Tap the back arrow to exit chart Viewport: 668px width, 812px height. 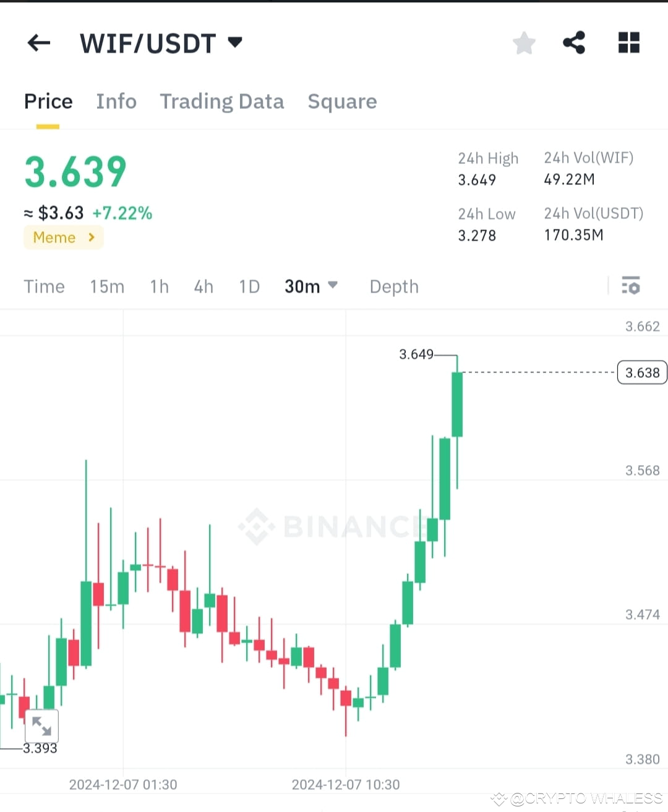[x=38, y=43]
